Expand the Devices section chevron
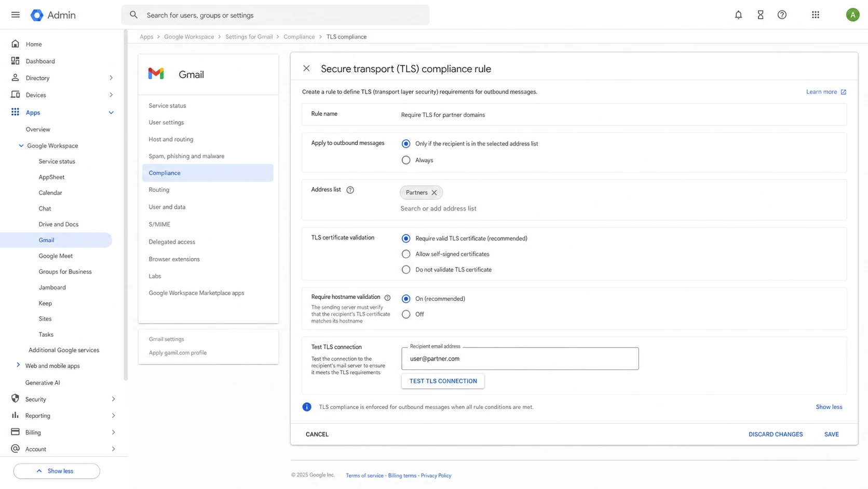This screenshot has width=868, height=489. point(111,95)
